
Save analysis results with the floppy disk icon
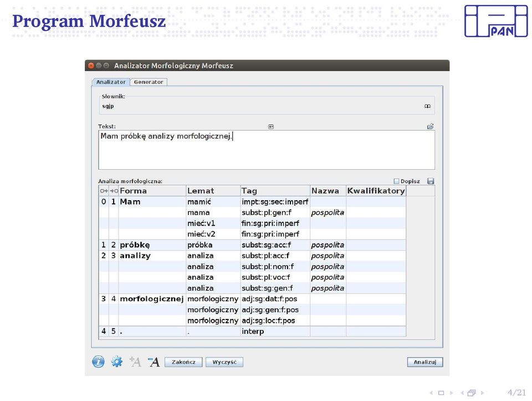click(x=431, y=181)
